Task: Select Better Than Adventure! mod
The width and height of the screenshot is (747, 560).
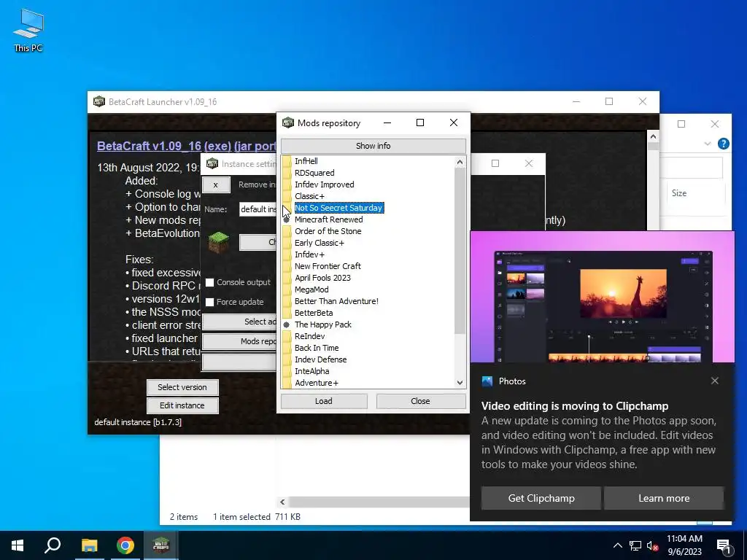Action: [x=336, y=301]
